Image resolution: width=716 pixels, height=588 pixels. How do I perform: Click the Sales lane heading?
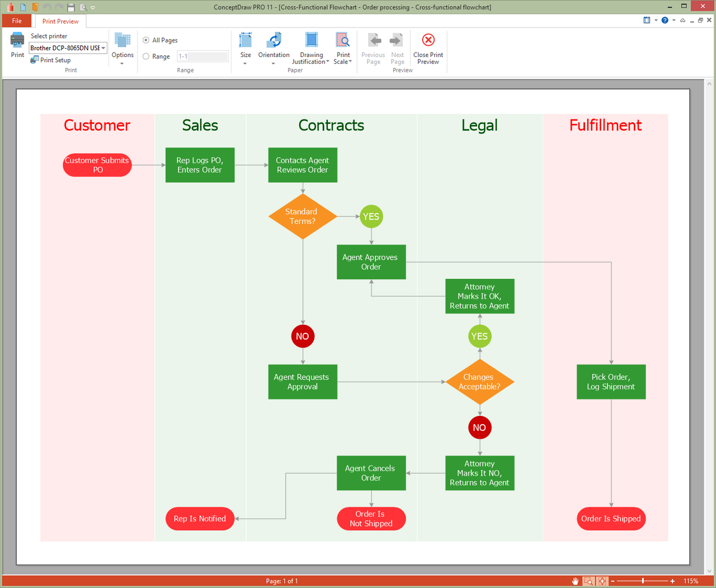[x=200, y=125]
